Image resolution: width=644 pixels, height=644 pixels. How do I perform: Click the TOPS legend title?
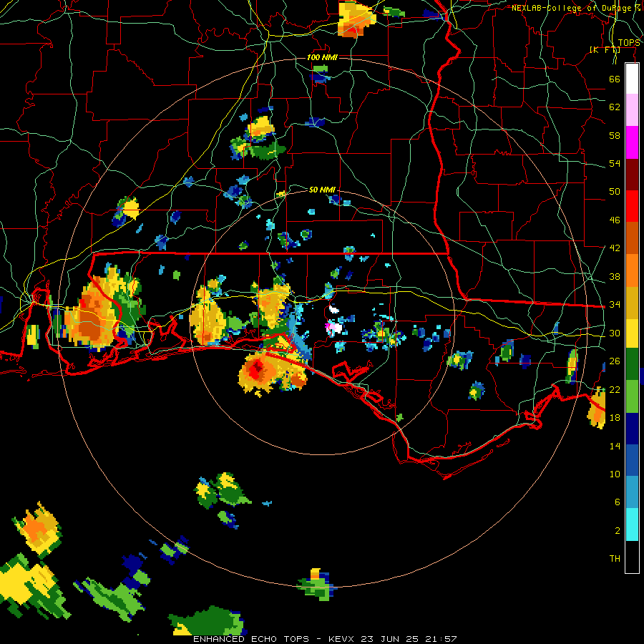coord(629,43)
